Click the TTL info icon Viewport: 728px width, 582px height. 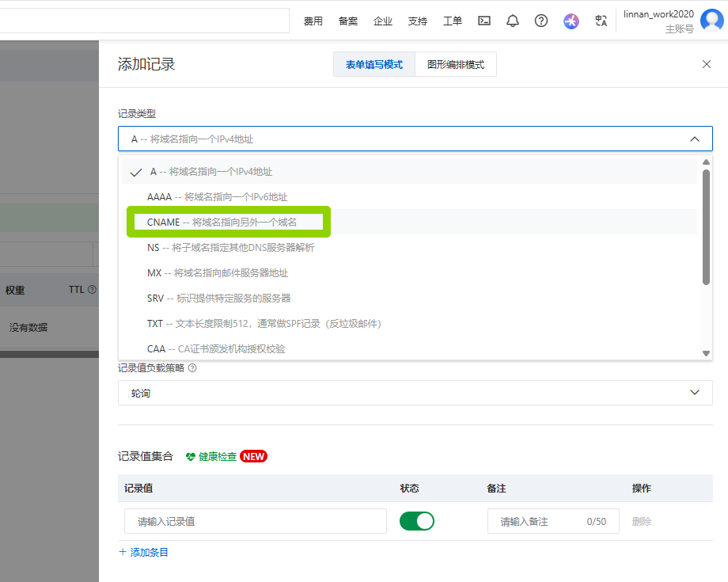[93, 290]
